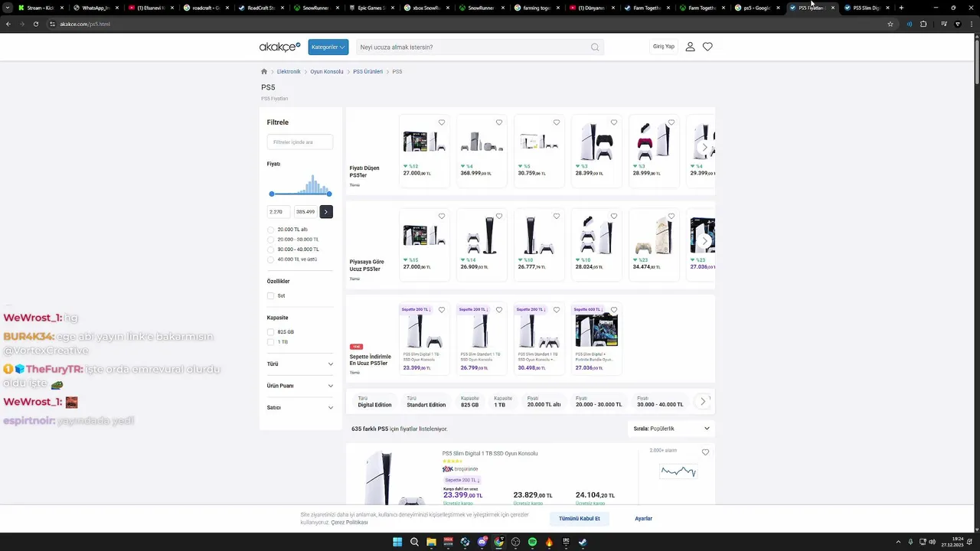Go to Elektronik breadcrumb
Image resolution: width=980 pixels, height=551 pixels.
coord(289,71)
